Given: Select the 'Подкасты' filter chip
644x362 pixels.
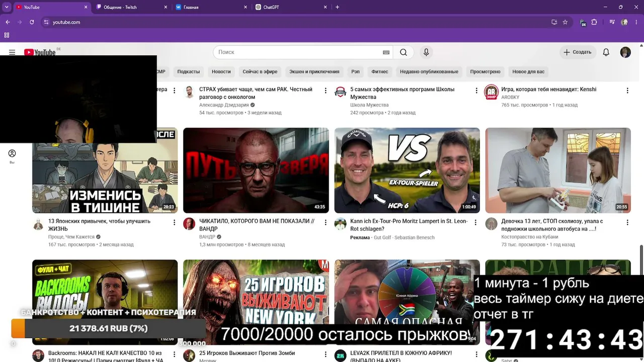Looking at the screenshot, I should (189, 71).
